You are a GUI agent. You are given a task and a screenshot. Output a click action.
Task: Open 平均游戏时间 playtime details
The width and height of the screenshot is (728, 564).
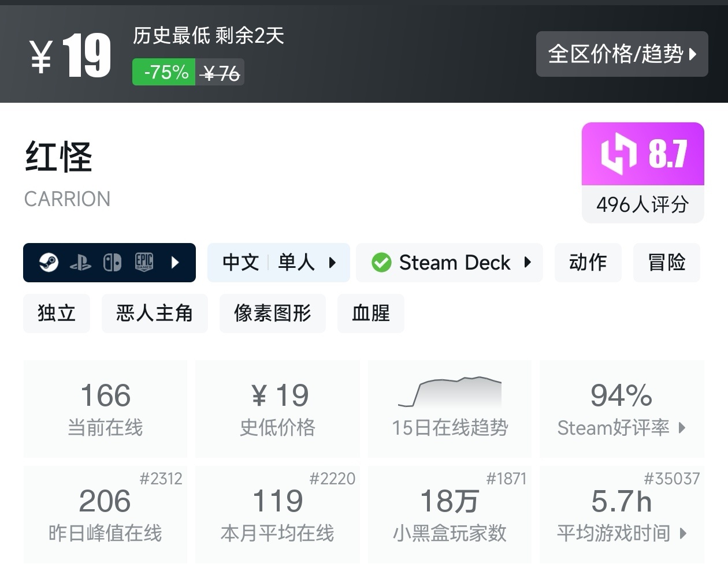pos(622,514)
